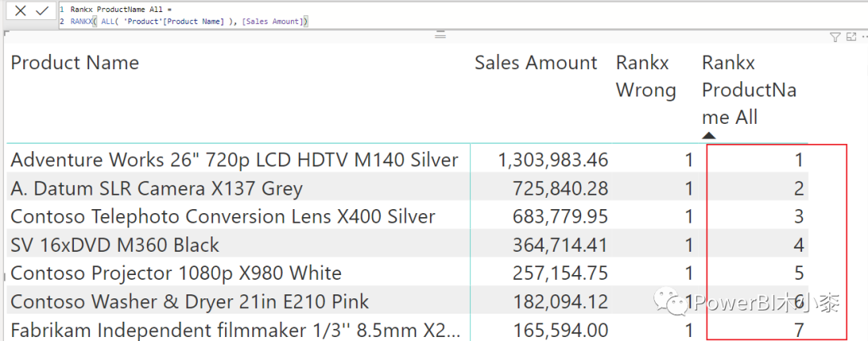Click the visual drag handle grip
Viewport: 868px width, 341px height.
tap(440, 35)
